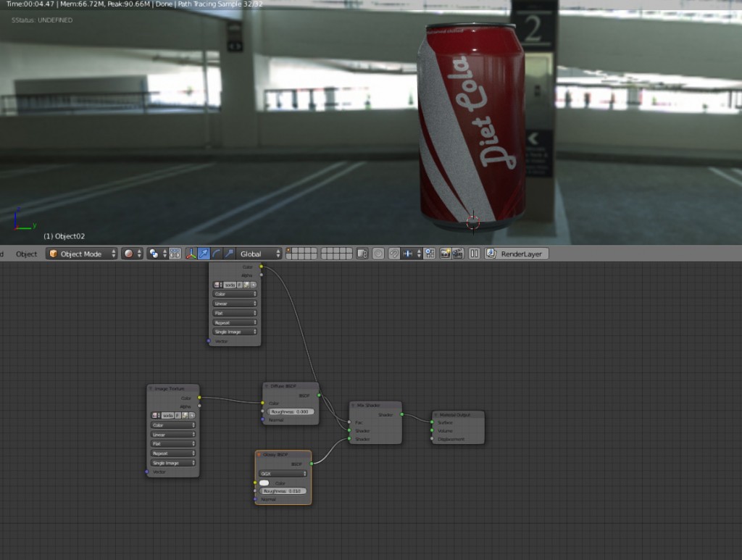Select the translate manipulator arrow icon
Viewport: 742px width, 560px height.
tap(205, 254)
